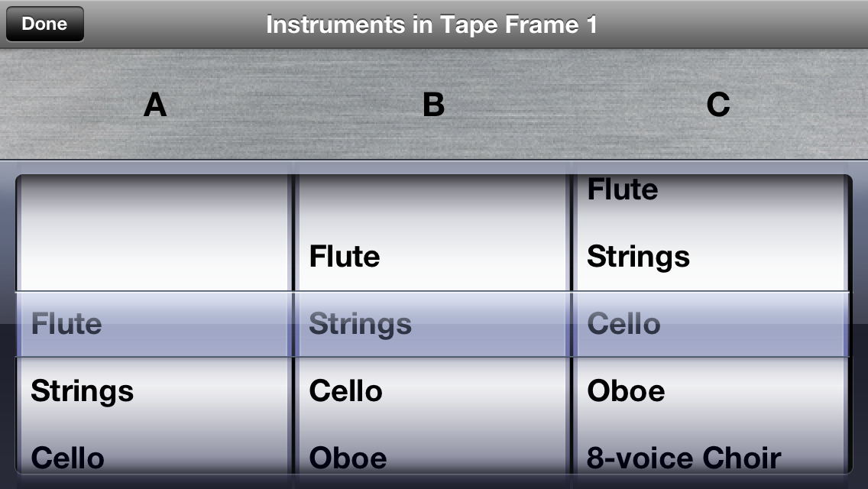
Task: Select highlighted Cello in column C
Action: pos(623,324)
